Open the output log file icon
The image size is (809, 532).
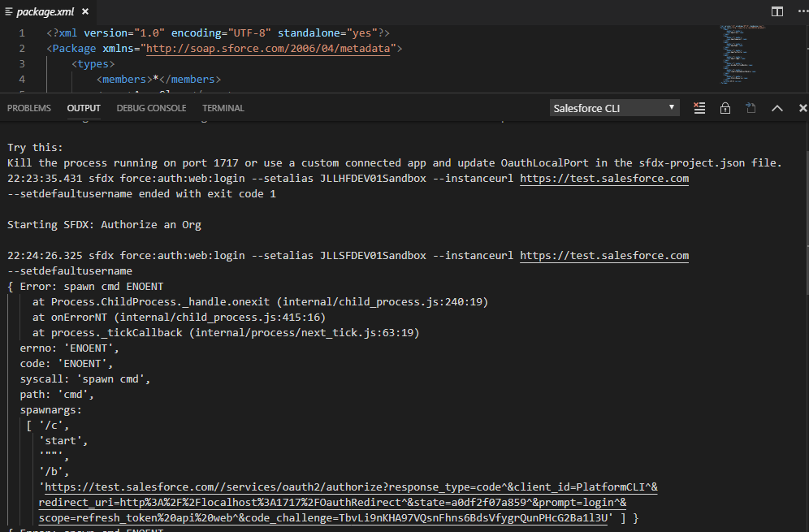tap(751, 108)
